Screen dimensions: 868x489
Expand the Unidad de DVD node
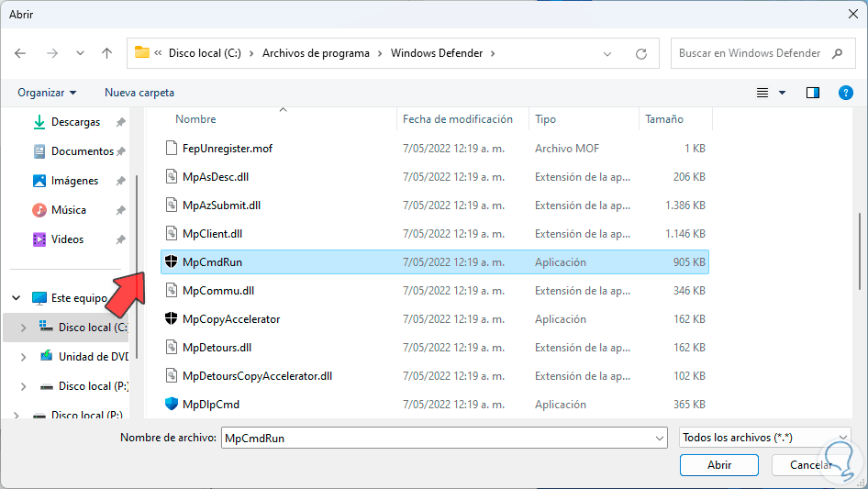23,357
